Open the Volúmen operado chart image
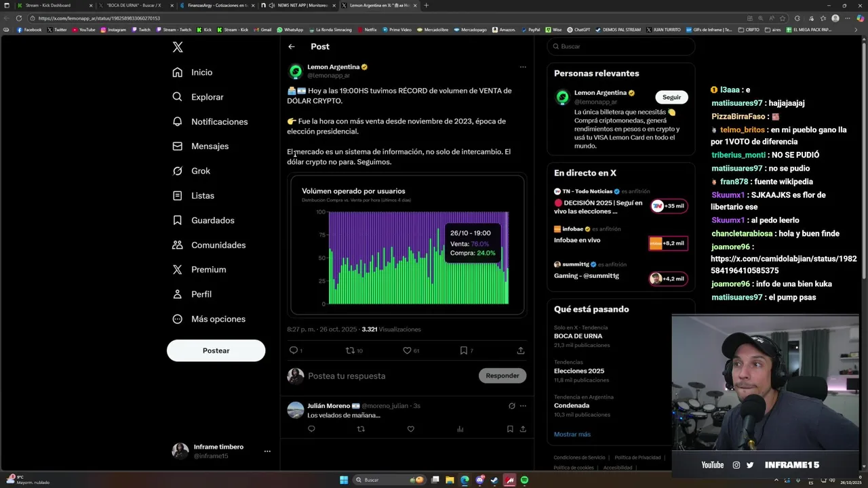The height and width of the screenshot is (488, 868). pyautogui.click(x=408, y=245)
